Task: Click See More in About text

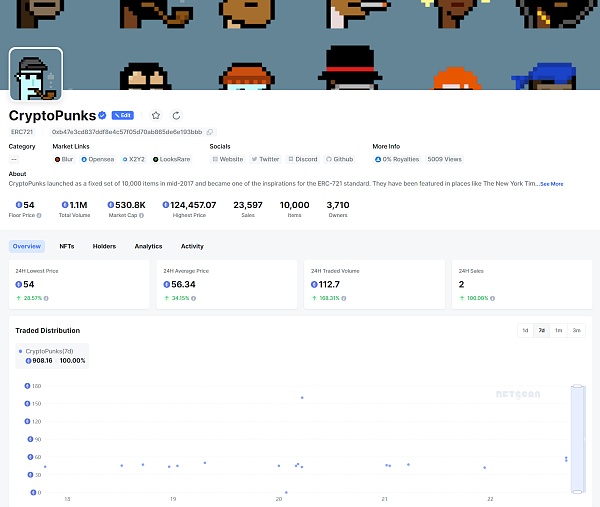Action: click(551, 184)
